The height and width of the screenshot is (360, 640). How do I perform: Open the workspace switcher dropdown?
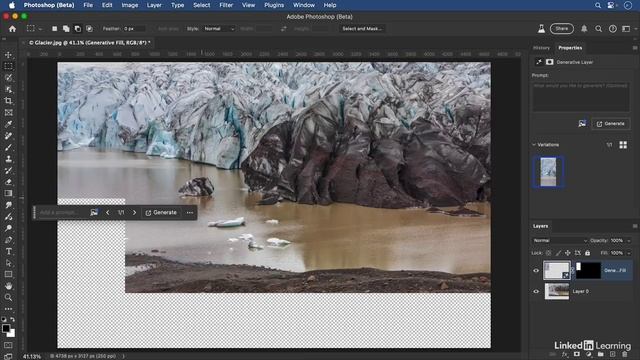pos(628,29)
